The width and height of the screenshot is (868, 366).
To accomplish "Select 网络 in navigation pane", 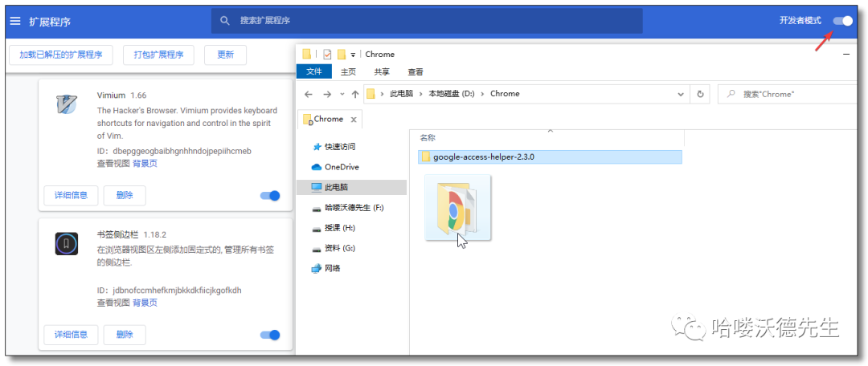I will click(x=332, y=269).
